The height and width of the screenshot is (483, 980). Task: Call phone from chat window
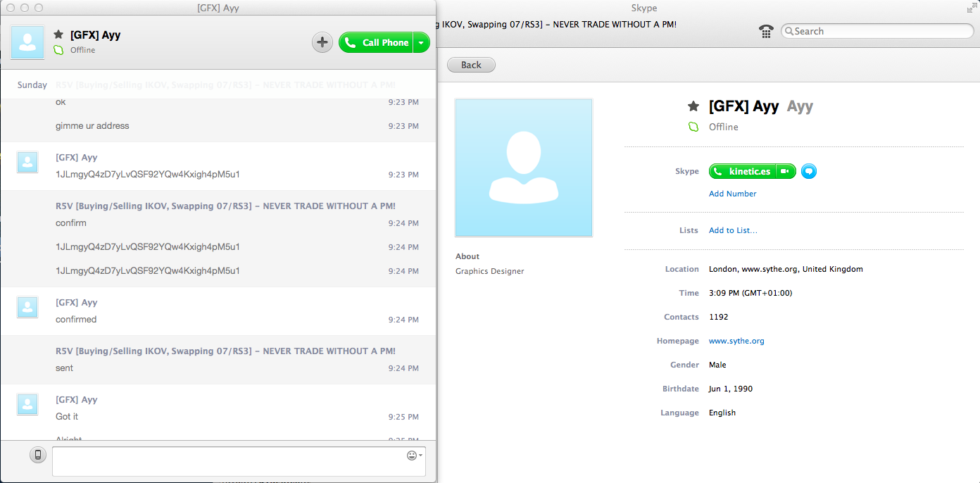[x=376, y=42]
